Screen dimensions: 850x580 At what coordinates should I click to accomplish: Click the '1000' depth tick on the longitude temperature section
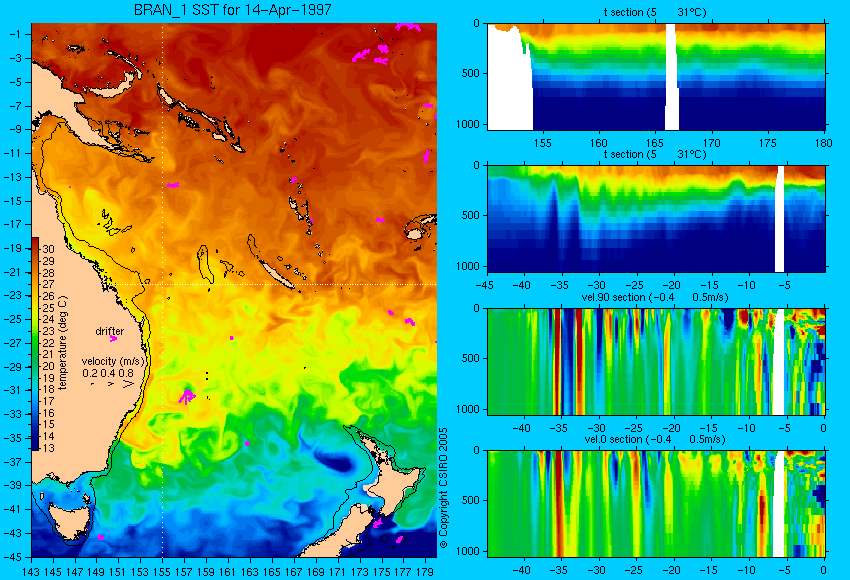pos(468,124)
